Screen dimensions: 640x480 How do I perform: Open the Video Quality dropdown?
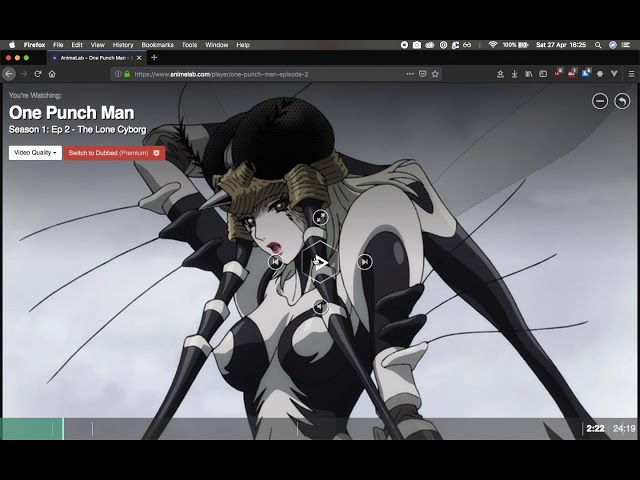35,153
